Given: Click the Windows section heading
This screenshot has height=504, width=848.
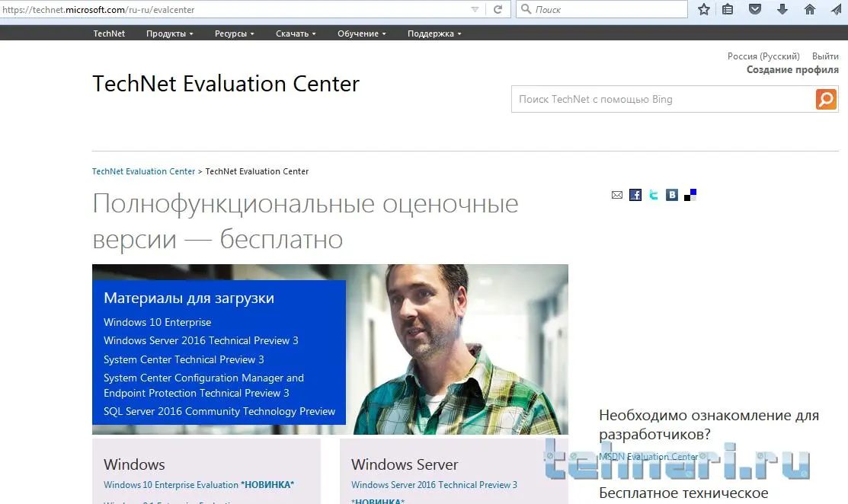Looking at the screenshot, I should pos(134,464).
